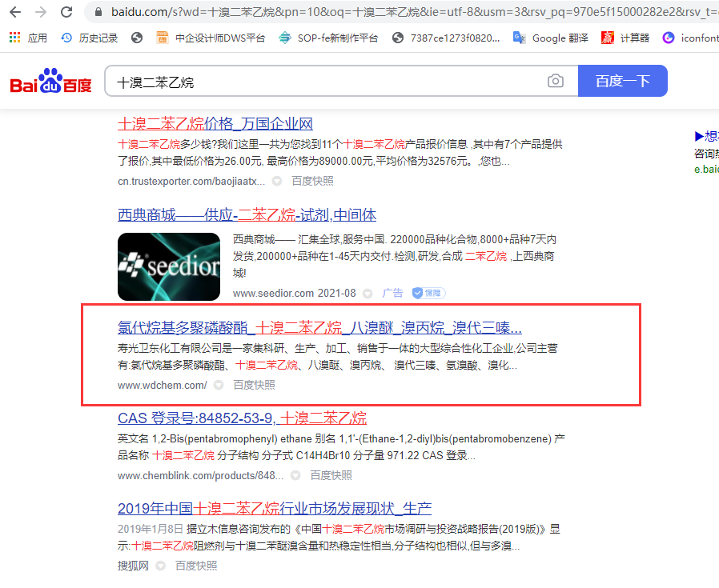Click the seedior thumbnail image
This screenshot has width=719, height=588.
pos(169,266)
